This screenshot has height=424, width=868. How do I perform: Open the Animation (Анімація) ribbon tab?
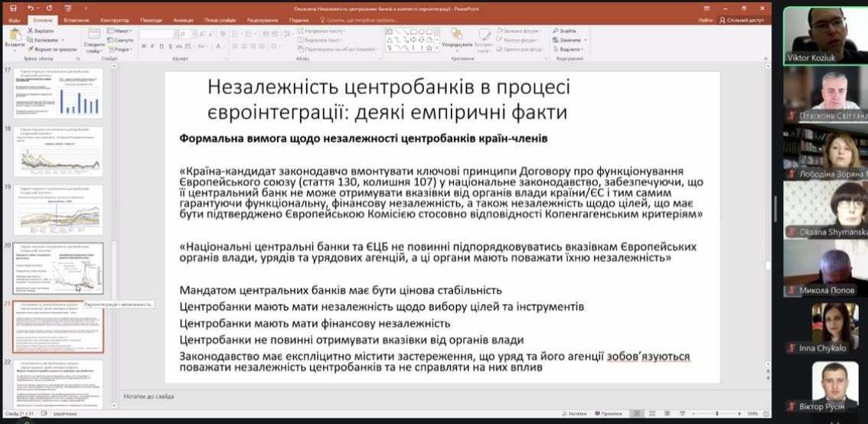coord(184,20)
